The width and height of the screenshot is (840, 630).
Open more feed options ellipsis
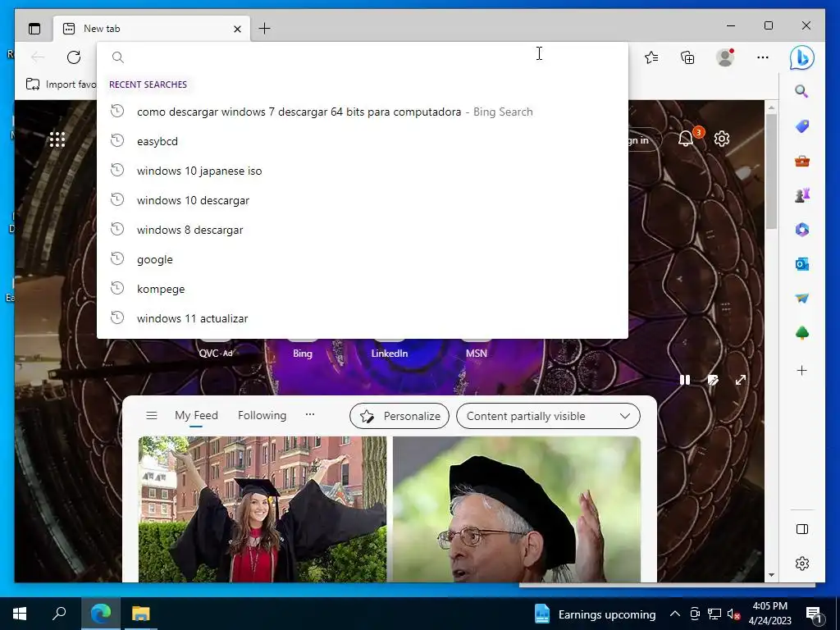(x=309, y=414)
